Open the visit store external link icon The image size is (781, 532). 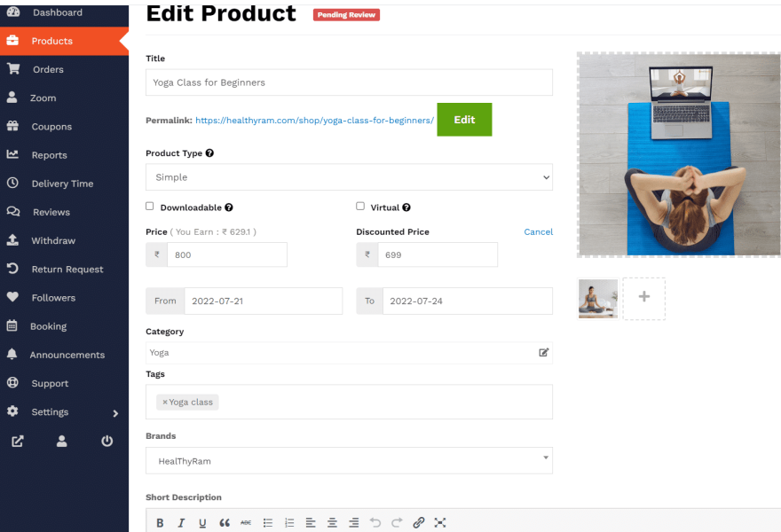point(18,442)
